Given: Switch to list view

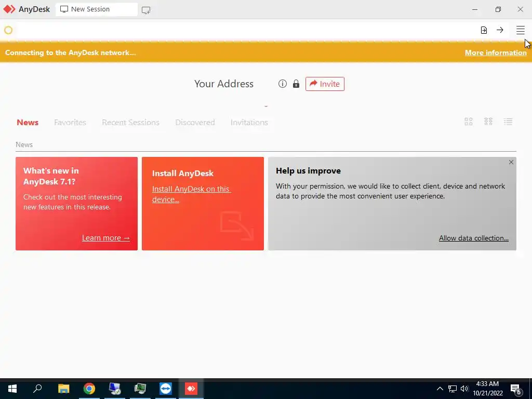Looking at the screenshot, I should coord(508,122).
